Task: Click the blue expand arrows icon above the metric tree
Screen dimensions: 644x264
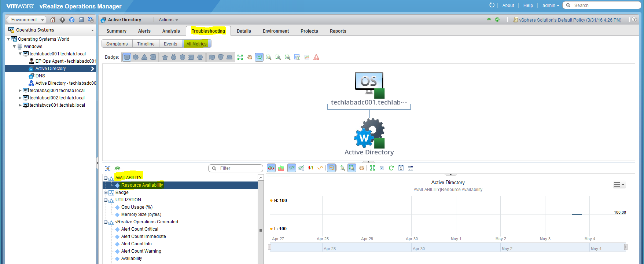Action: 108,168
